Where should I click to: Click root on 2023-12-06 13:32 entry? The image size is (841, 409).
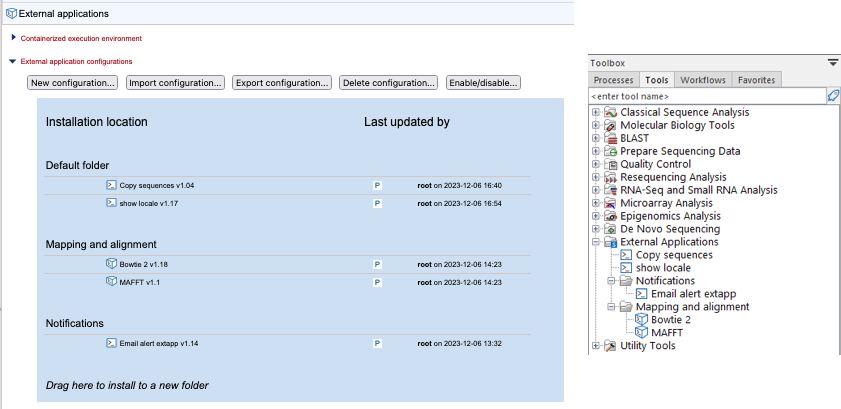pos(459,344)
